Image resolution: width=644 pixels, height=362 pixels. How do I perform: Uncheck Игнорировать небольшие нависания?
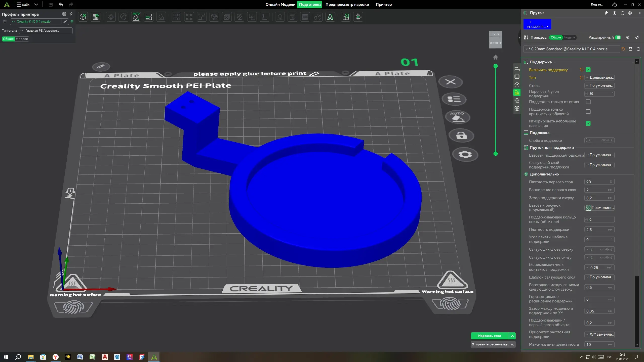(x=588, y=123)
